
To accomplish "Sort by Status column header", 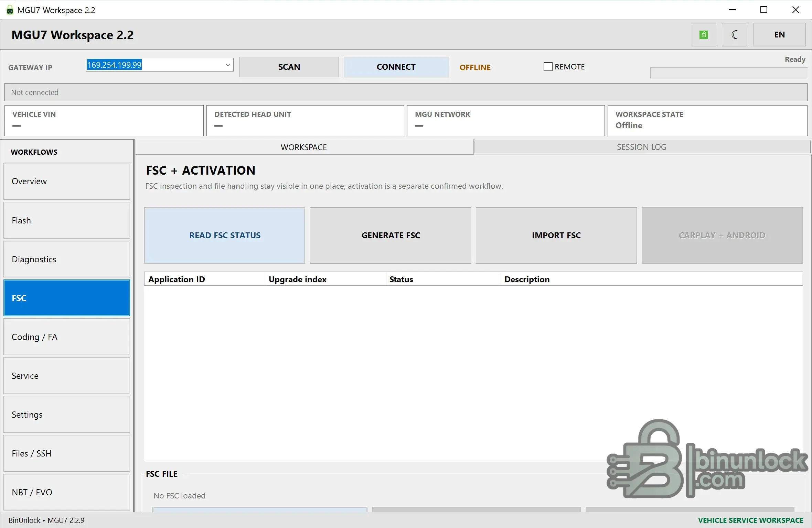I will tap(443, 279).
